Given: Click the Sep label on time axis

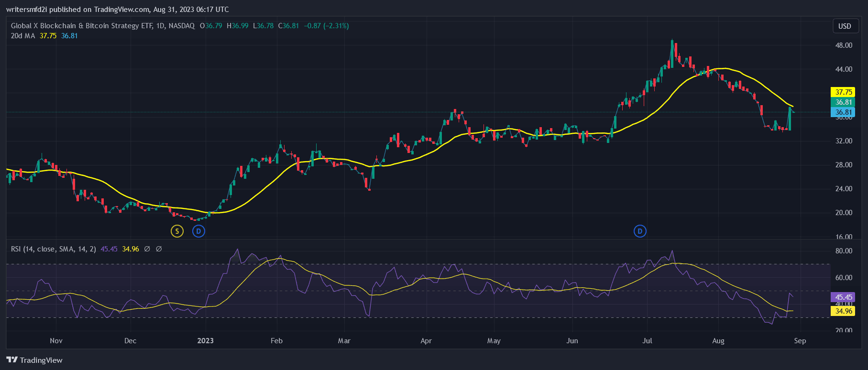Looking at the screenshot, I should click(x=800, y=341).
